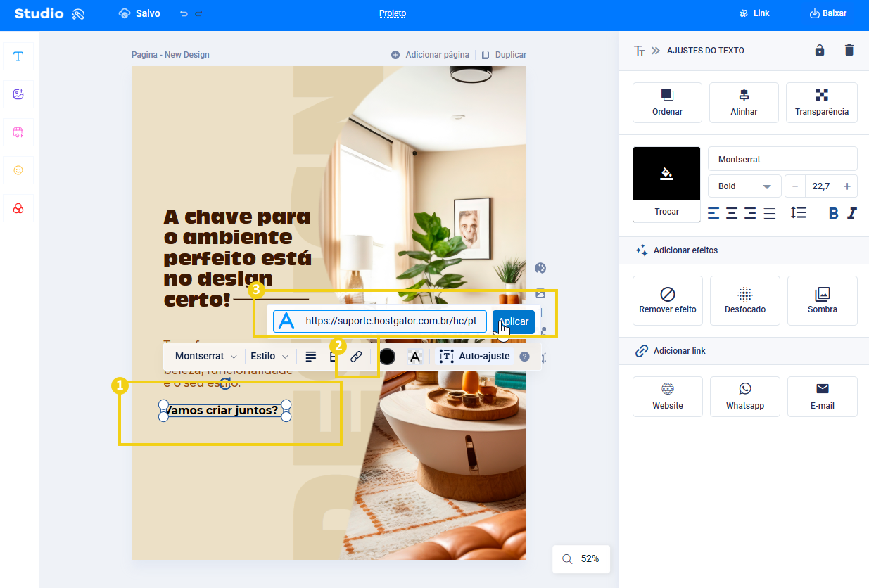Decrease font size with minus button
The height and width of the screenshot is (588, 869).
[795, 186]
